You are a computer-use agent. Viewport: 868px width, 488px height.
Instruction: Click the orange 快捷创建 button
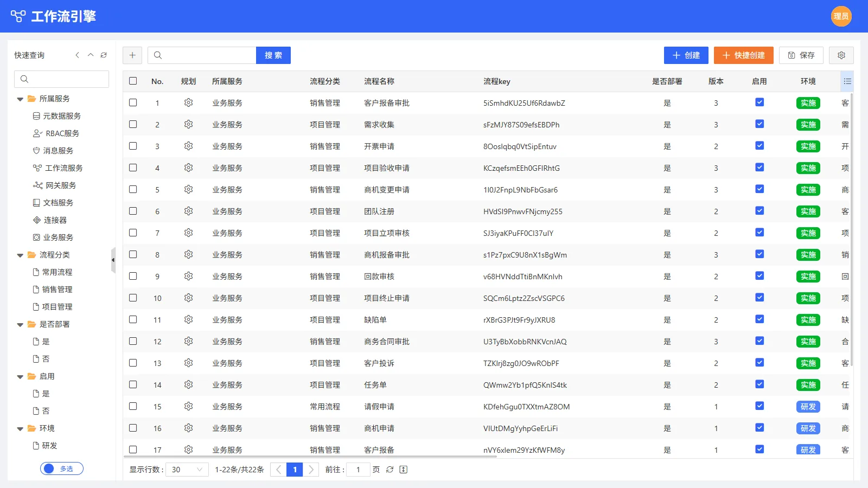pyautogui.click(x=744, y=55)
